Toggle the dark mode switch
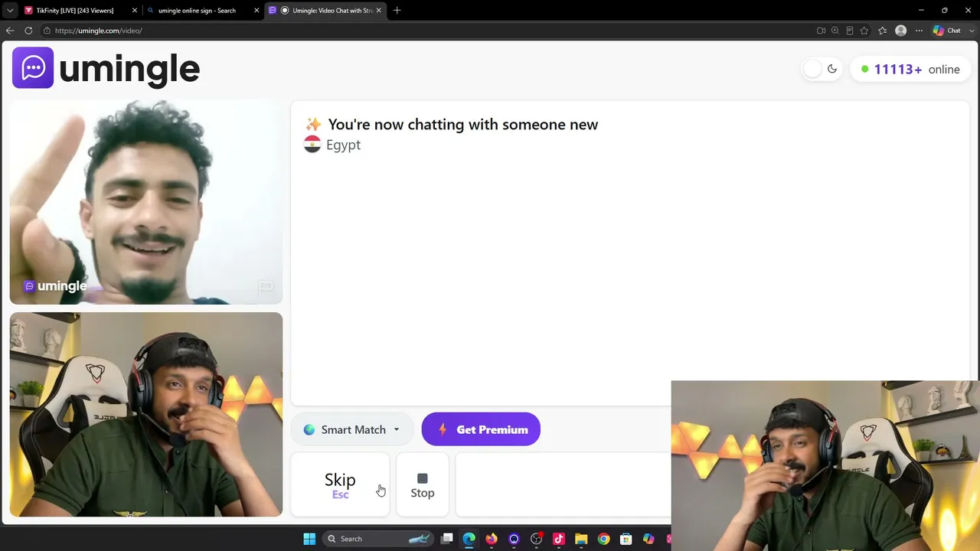Viewport: 980px width, 551px height. (x=822, y=69)
